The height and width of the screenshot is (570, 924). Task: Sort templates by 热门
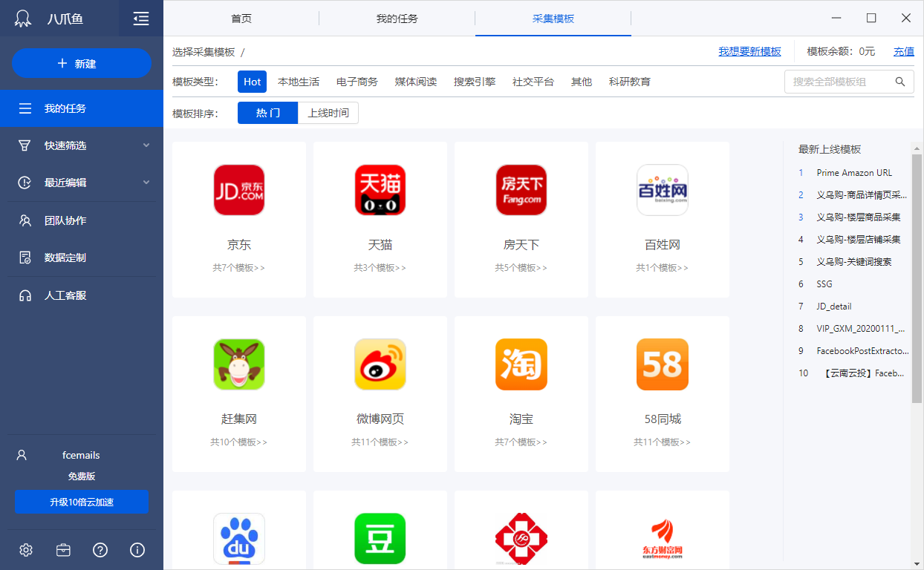coord(267,113)
